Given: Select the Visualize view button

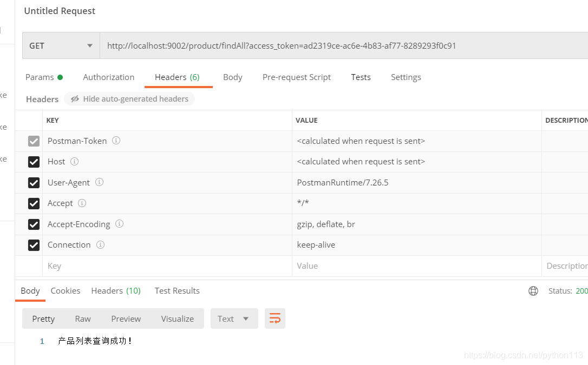Looking at the screenshot, I should pyautogui.click(x=178, y=318).
